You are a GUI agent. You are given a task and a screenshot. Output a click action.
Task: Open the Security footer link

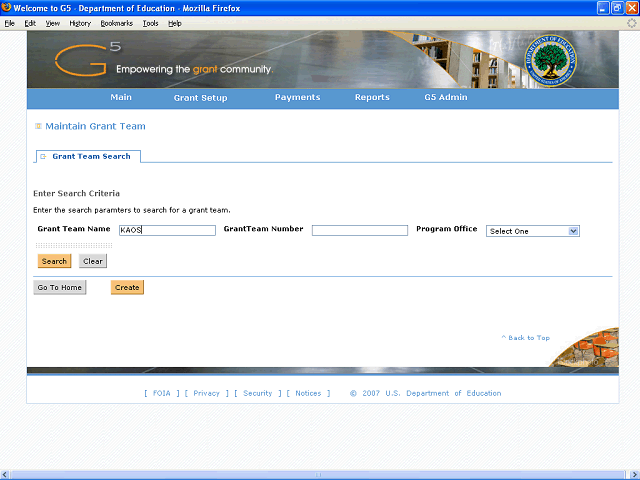(258, 393)
